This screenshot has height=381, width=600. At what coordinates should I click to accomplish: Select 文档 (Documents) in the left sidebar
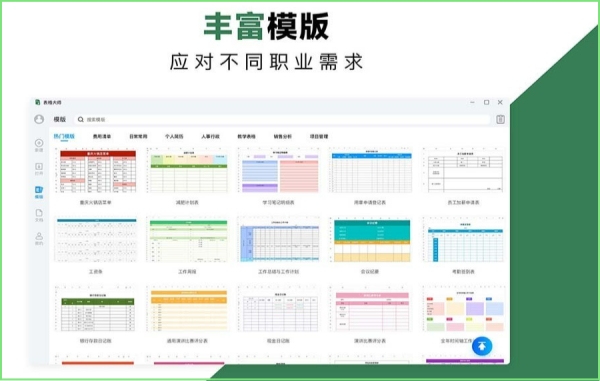(39, 215)
